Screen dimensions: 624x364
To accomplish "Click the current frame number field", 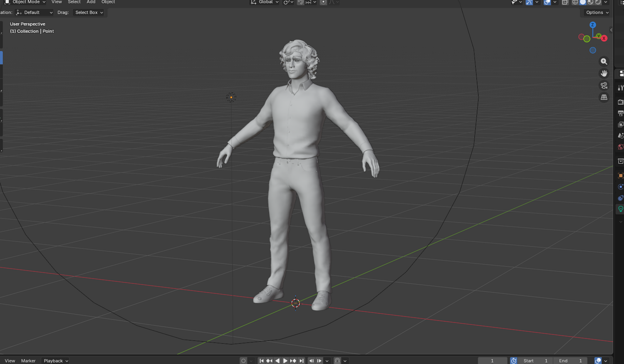I will 493,361.
